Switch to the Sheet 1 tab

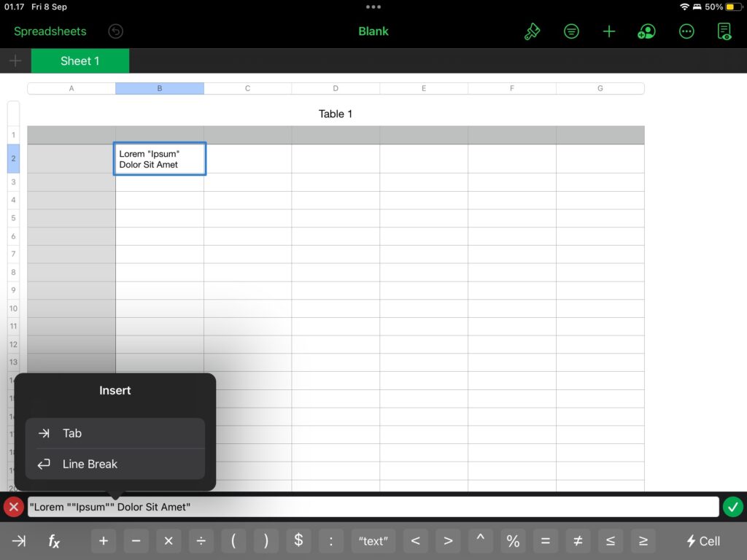coord(80,61)
